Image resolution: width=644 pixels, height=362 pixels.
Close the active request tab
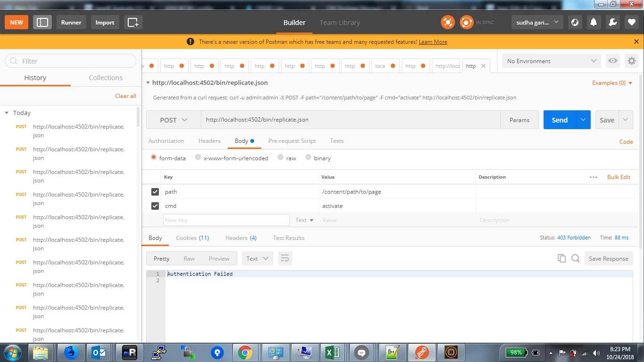coord(483,66)
